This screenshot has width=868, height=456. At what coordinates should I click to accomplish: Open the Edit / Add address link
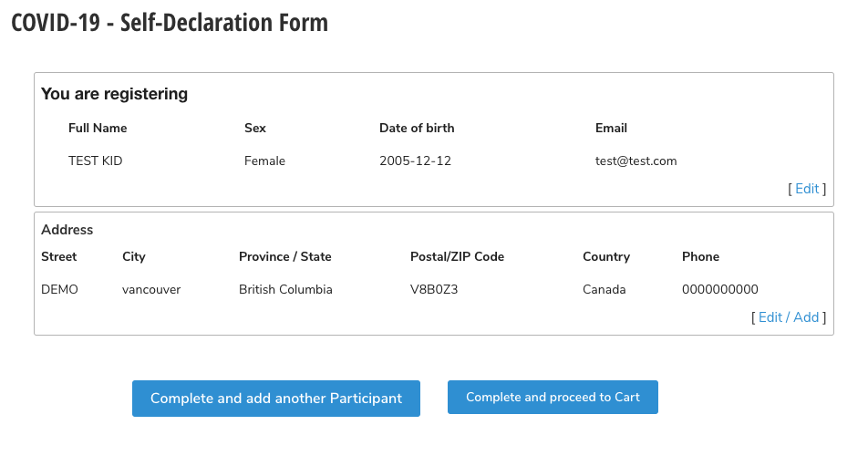click(x=789, y=317)
